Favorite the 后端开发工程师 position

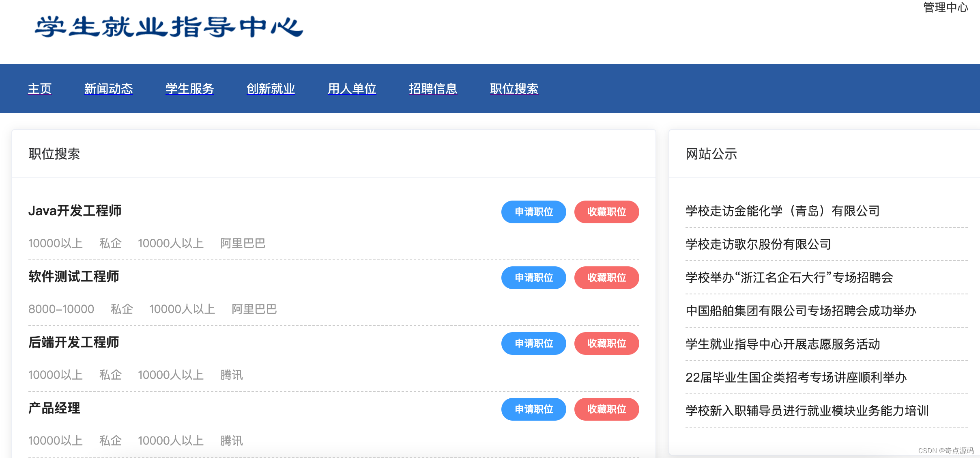point(606,343)
